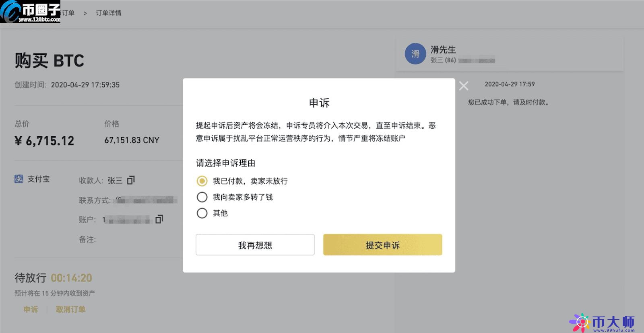Image resolution: width=644 pixels, height=333 pixels.
Task: Click the 支付宝 payment method label
Action: point(39,179)
